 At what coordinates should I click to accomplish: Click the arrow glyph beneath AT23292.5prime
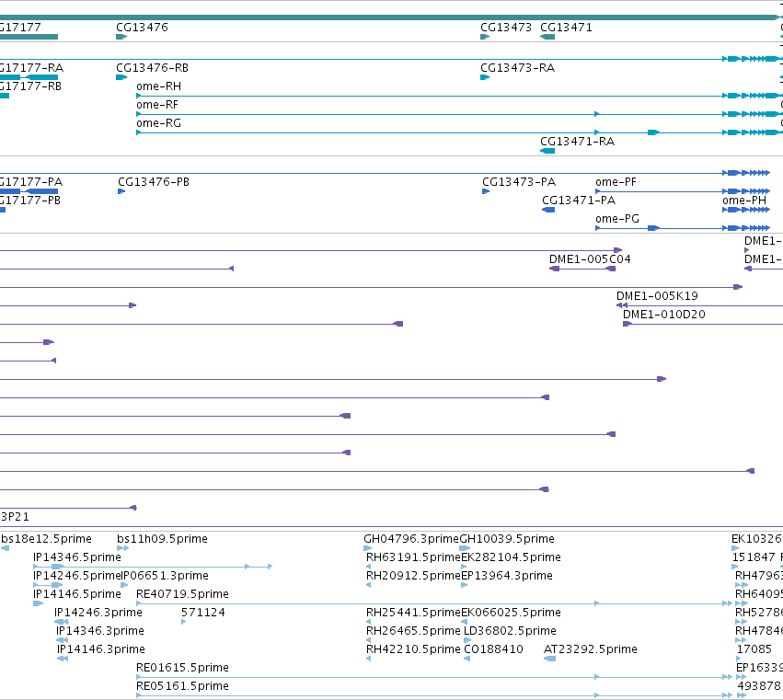549,659
